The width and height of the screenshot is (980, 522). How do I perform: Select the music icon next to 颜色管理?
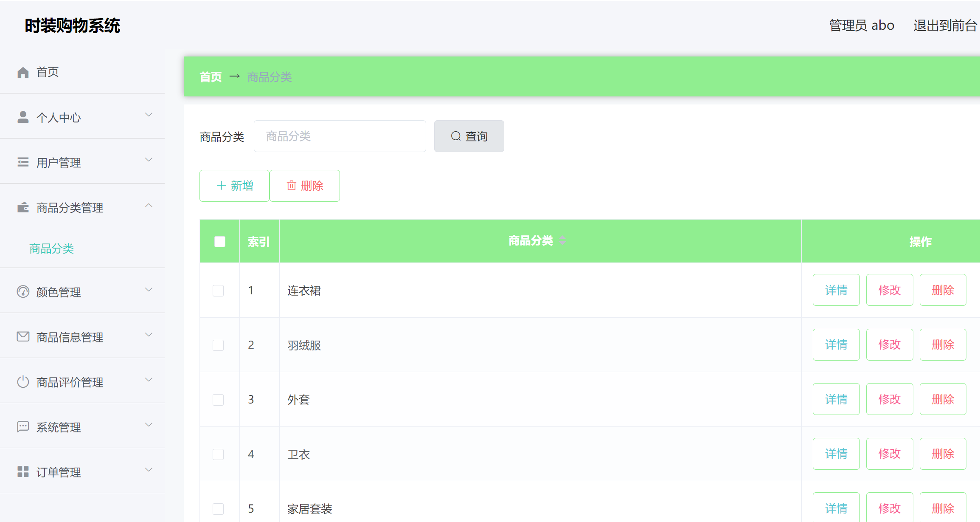[23, 291]
